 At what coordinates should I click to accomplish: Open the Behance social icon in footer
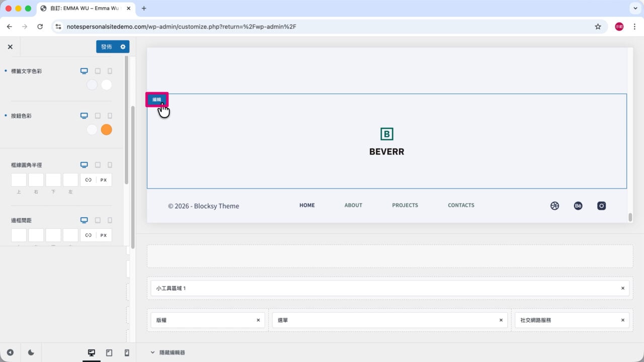click(x=578, y=206)
